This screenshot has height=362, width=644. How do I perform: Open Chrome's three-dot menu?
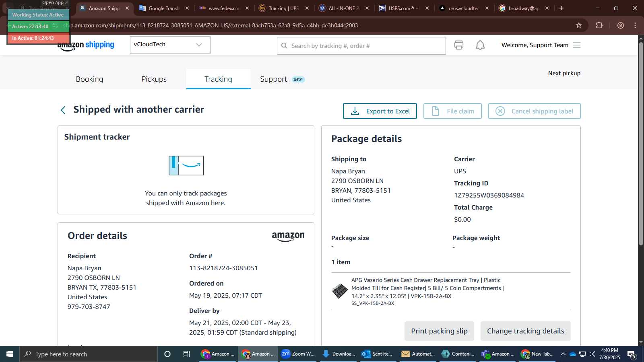tap(635, 25)
